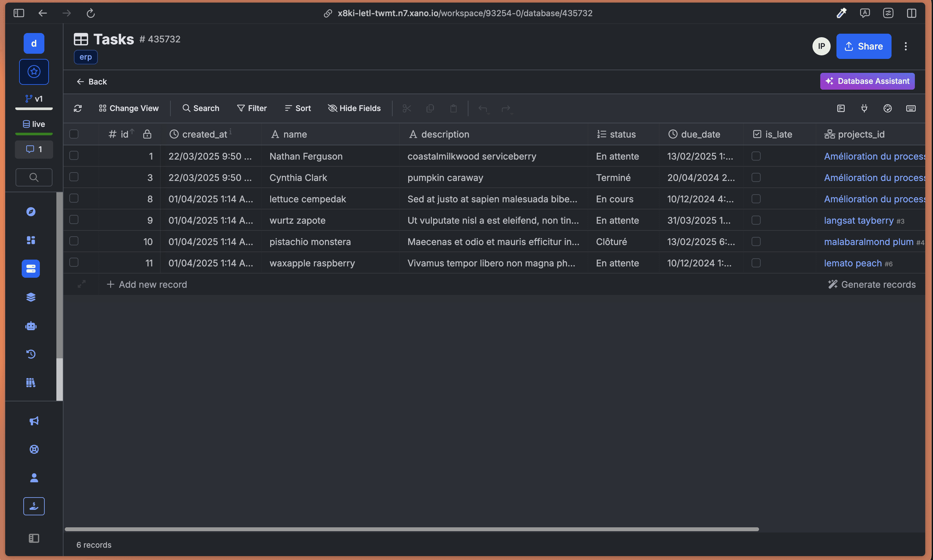This screenshot has width=933, height=560.
Task: Open the layers stack icon in sidebar
Action: (31, 297)
